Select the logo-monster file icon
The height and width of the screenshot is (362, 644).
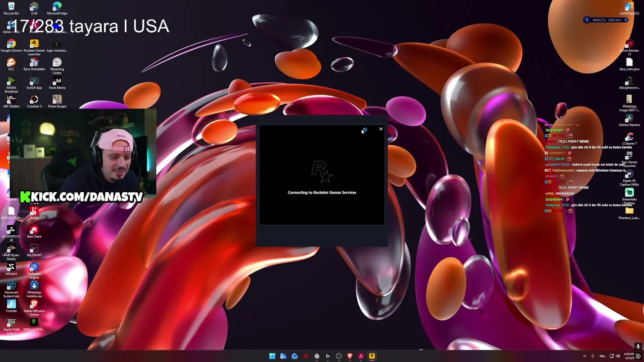[x=57, y=46]
